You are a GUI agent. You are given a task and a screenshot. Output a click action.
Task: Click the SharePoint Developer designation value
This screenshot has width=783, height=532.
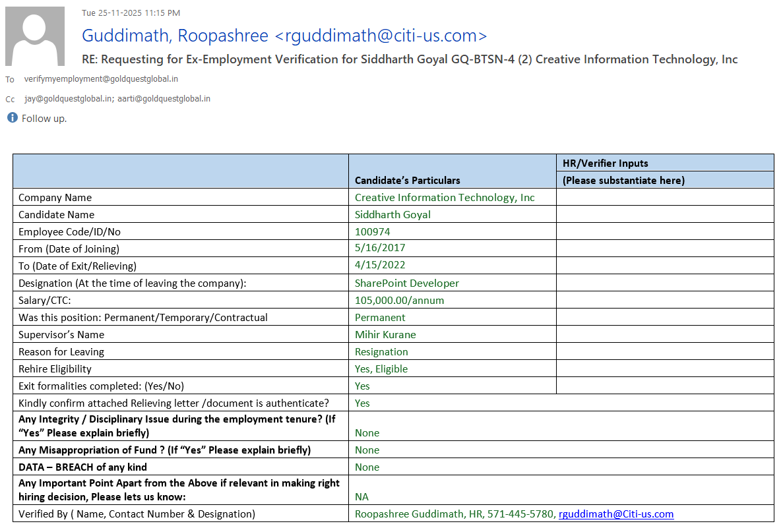(x=406, y=283)
